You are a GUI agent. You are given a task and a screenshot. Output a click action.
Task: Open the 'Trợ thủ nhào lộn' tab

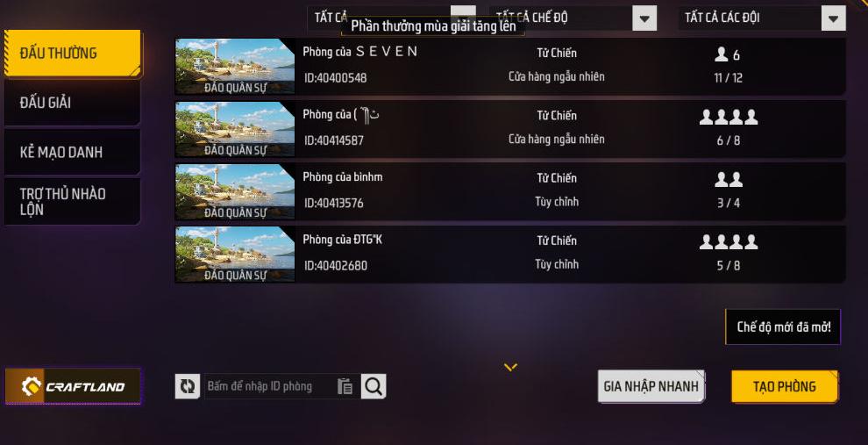pos(73,202)
